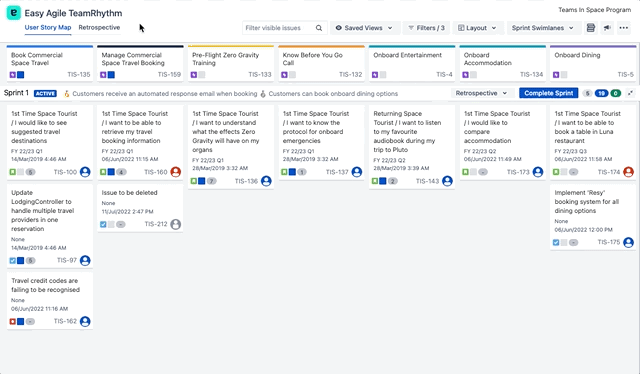Click the Complete Sprint button
640x374 pixels.
point(549,93)
